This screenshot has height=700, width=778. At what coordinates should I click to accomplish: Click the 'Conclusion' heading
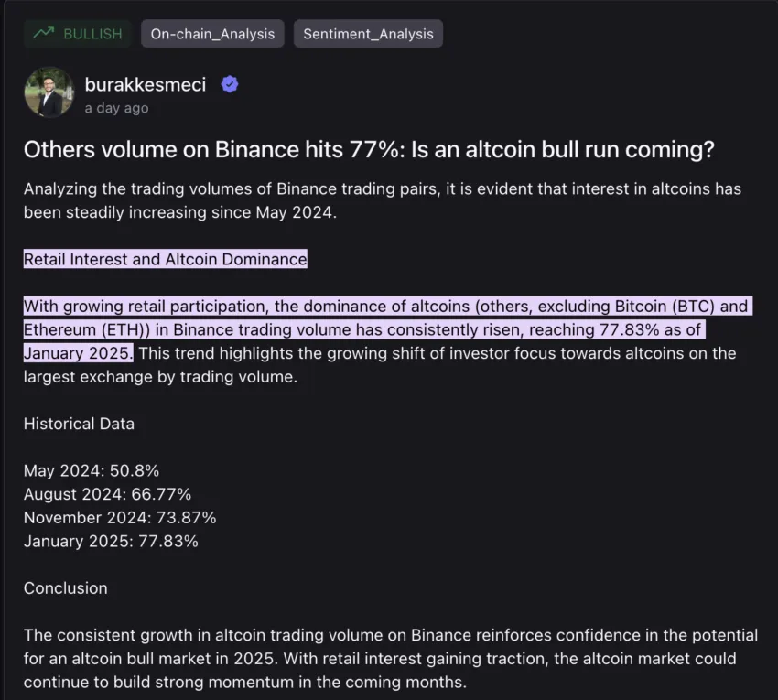coord(66,587)
